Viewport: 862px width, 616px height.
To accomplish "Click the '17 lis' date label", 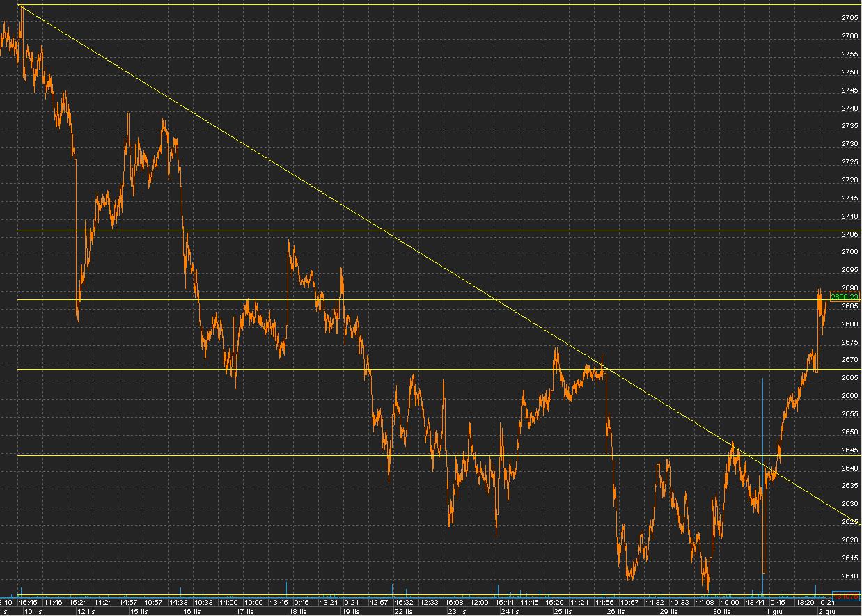I will pyautogui.click(x=244, y=611).
